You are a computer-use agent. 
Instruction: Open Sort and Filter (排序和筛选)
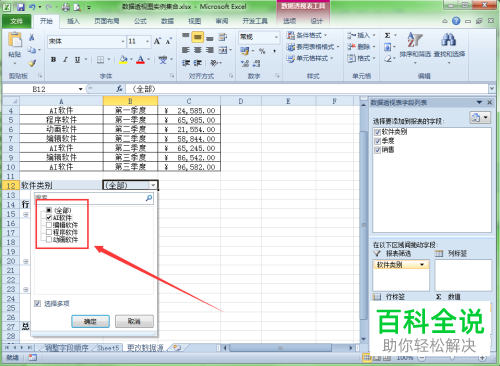[x=415, y=48]
